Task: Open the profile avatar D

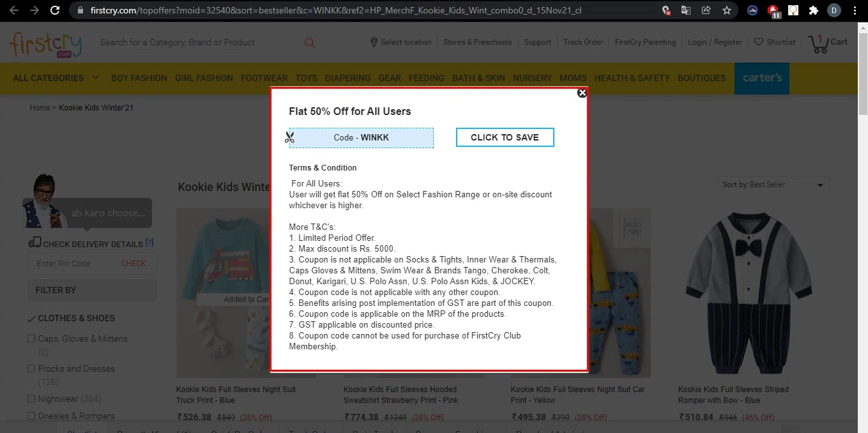Action: pos(834,10)
